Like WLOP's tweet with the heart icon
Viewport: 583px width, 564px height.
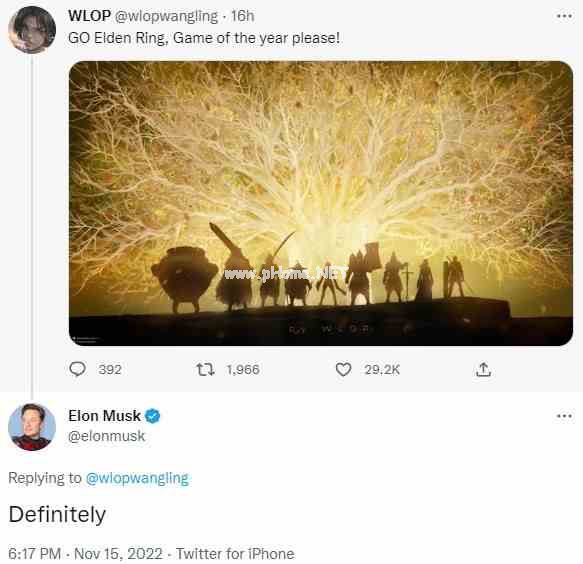(x=343, y=370)
